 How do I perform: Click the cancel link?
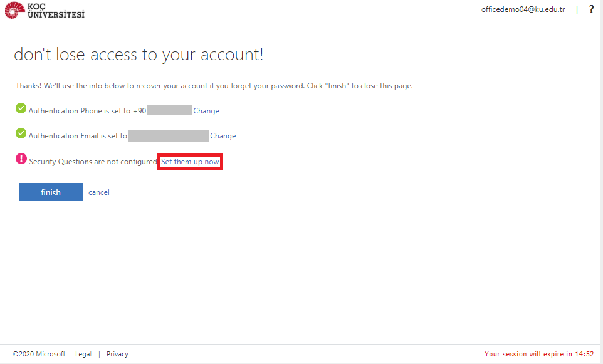[99, 192]
